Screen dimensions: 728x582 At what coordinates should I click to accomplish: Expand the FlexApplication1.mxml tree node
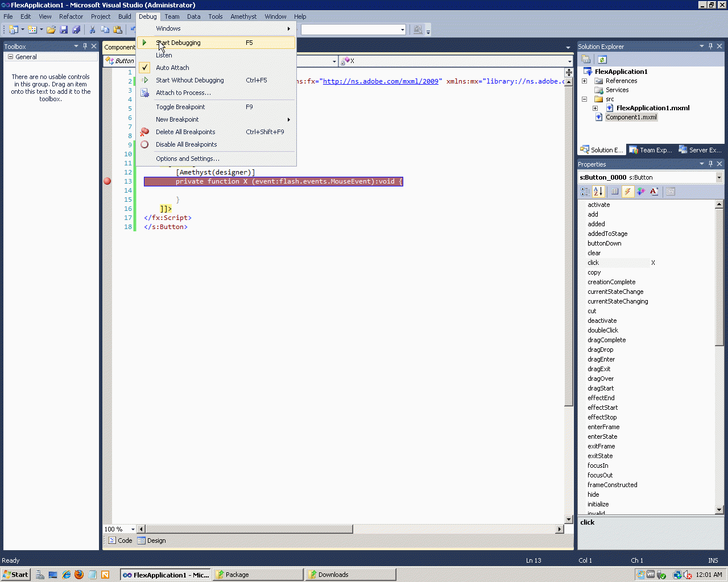click(x=595, y=108)
